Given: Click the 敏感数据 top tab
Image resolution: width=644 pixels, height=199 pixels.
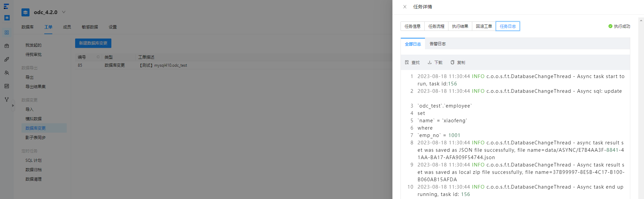Looking at the screenshot, I should [x=90, y=27].
